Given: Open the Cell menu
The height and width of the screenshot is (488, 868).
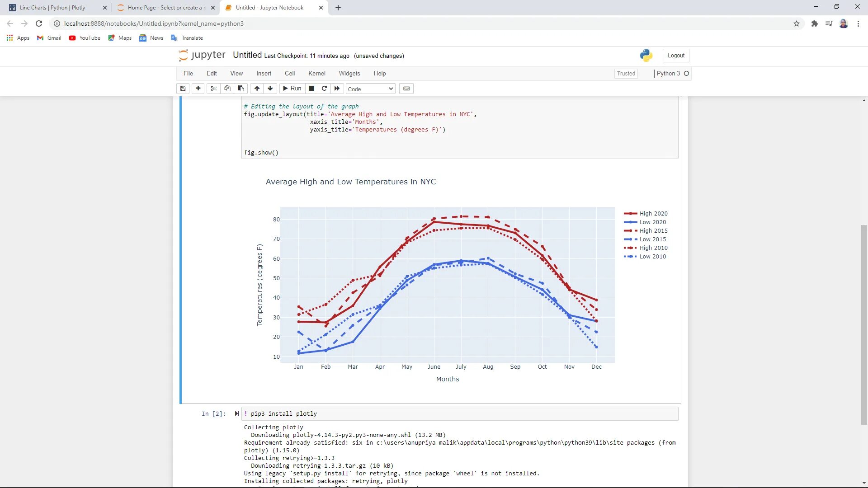Looking at the screenshot, I should point(290,73).
